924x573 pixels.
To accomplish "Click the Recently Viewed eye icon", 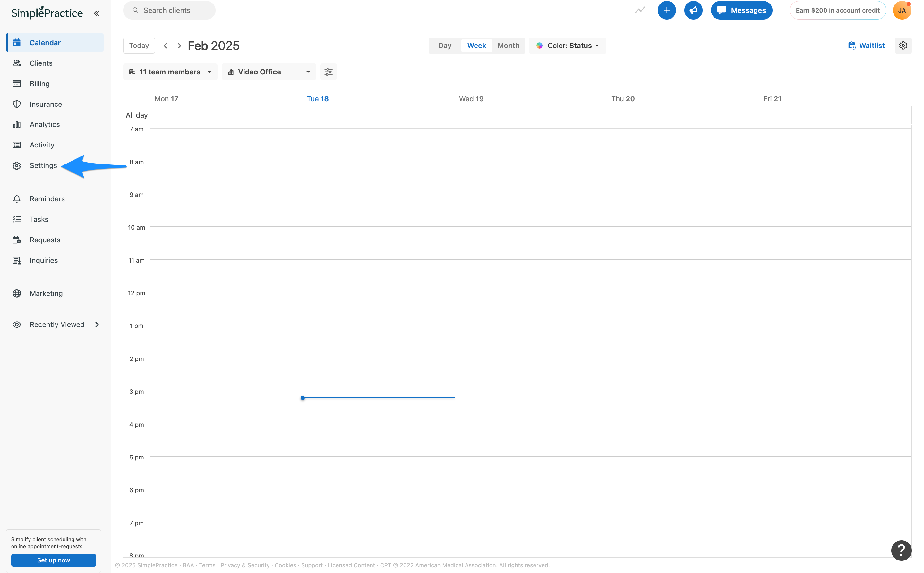I will (17, 324).
